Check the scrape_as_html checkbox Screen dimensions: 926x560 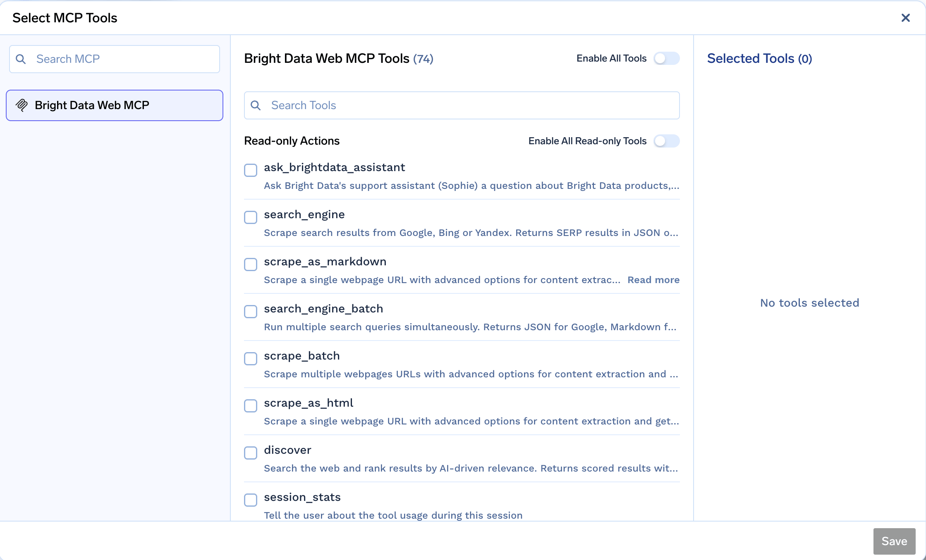click(251, 405)
